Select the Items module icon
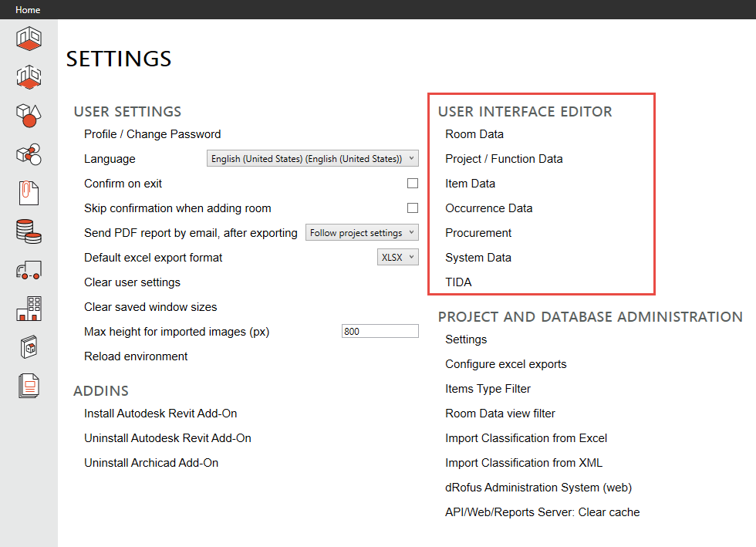This screenshot has height=547, width=756. point(29,116)
